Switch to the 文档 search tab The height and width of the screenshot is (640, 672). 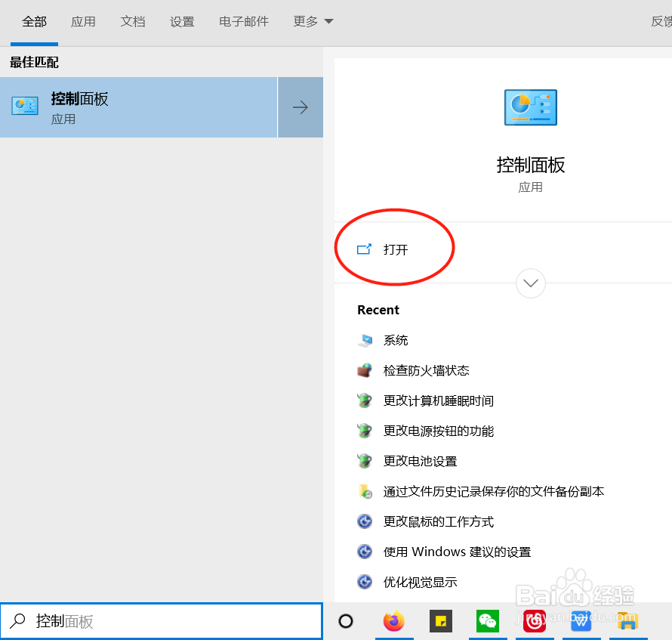point(133,21)
